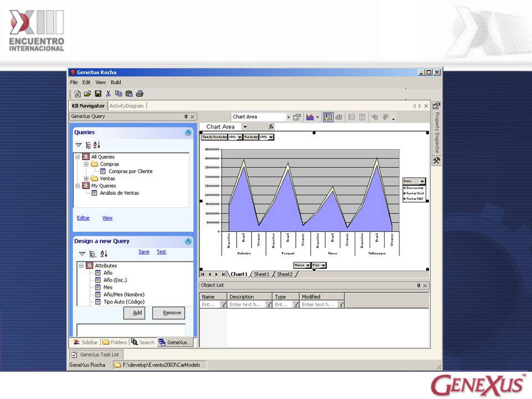Open the Chart Area toolbar dropdown
This screenshot has height=399, width=532.
point(288,117)
